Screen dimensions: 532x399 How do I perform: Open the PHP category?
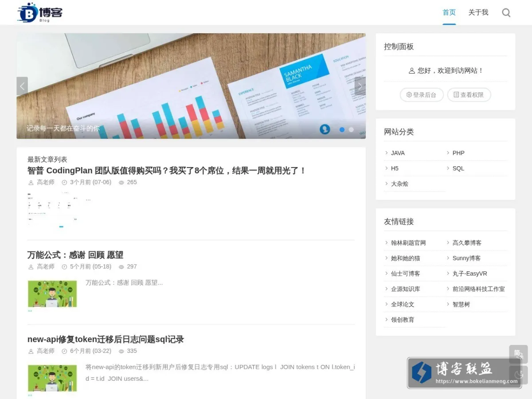coord(458,153)
